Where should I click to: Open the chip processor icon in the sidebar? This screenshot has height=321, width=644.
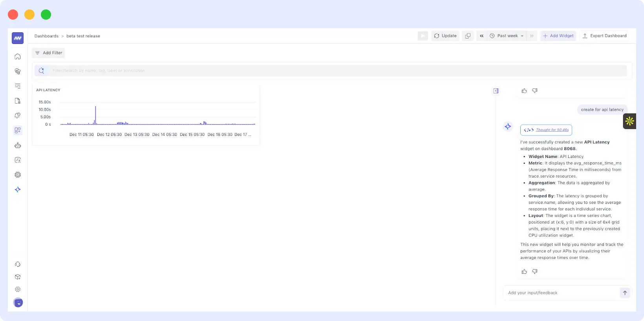click(x=18, y=175)
